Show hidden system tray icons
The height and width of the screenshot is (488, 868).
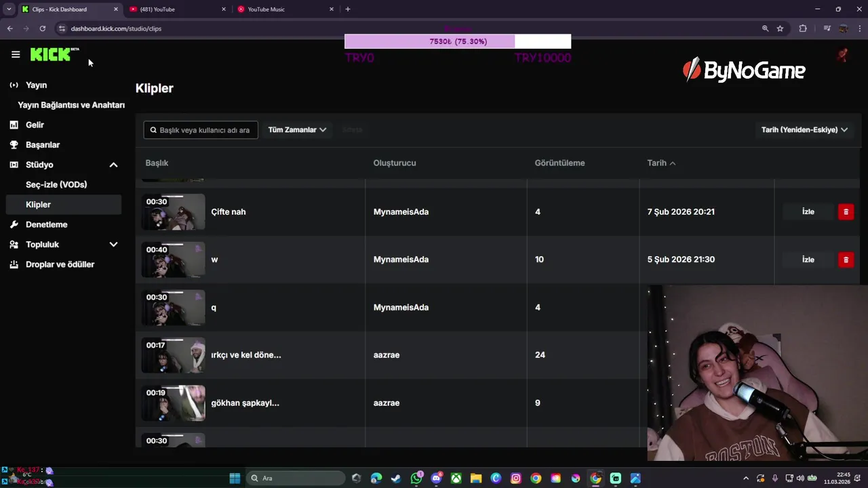coord(746,478)
